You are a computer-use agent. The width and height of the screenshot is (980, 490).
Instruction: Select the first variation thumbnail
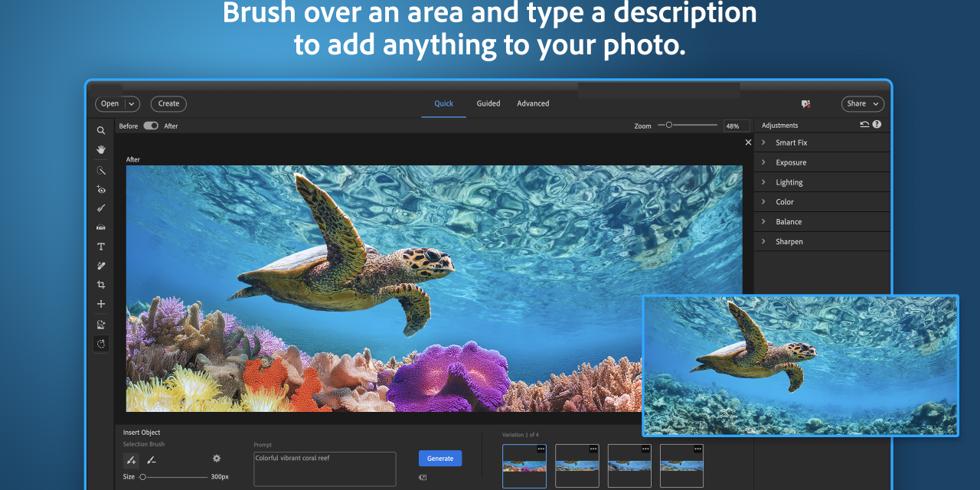524,465
